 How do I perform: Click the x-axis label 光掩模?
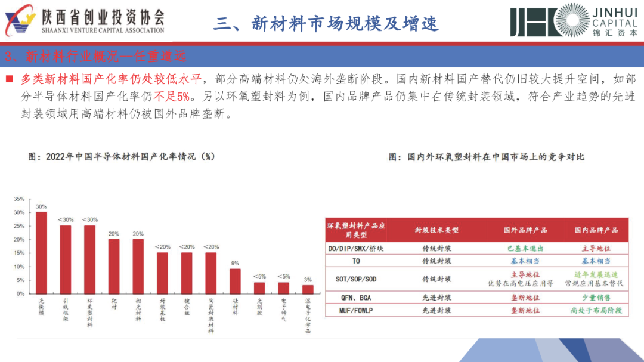point(41,307)
